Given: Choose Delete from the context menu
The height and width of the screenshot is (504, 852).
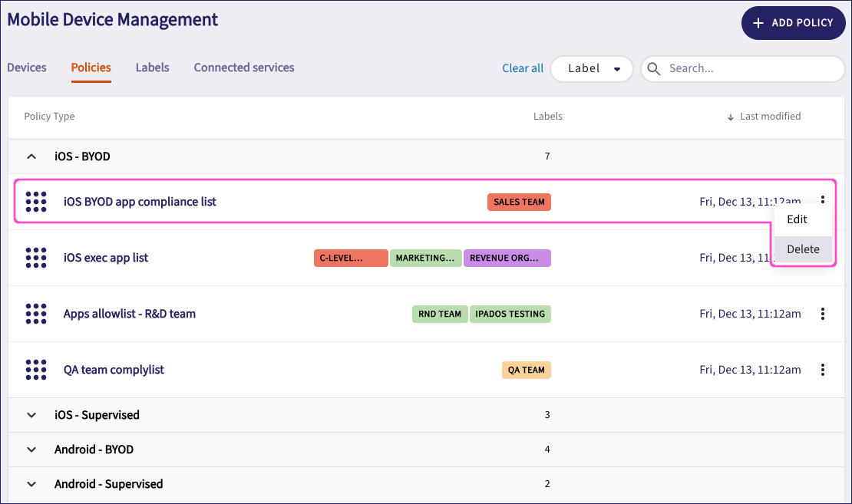Looking at the screenshot, I should click(x=803, y=249).
